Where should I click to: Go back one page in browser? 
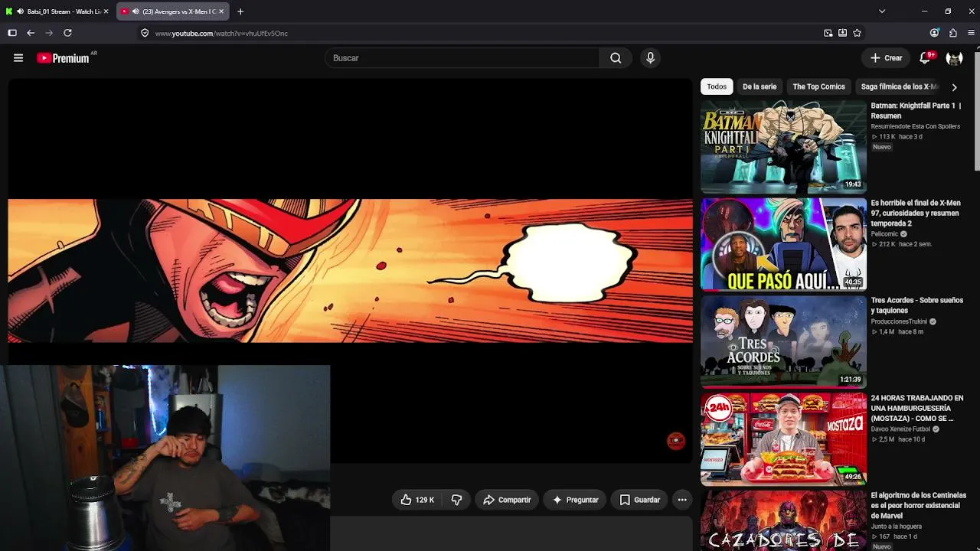point(31,33)
